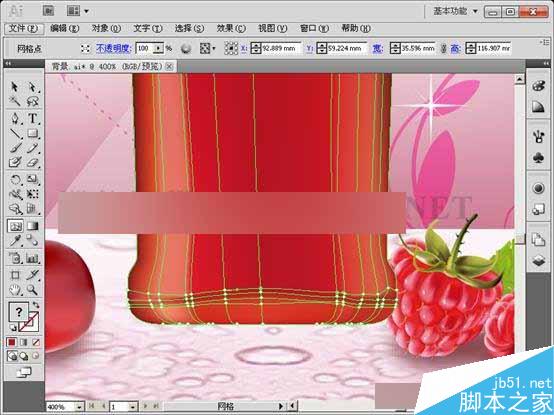Switch to solid Color fill mode
554x415 pixels.
[12, 342]
